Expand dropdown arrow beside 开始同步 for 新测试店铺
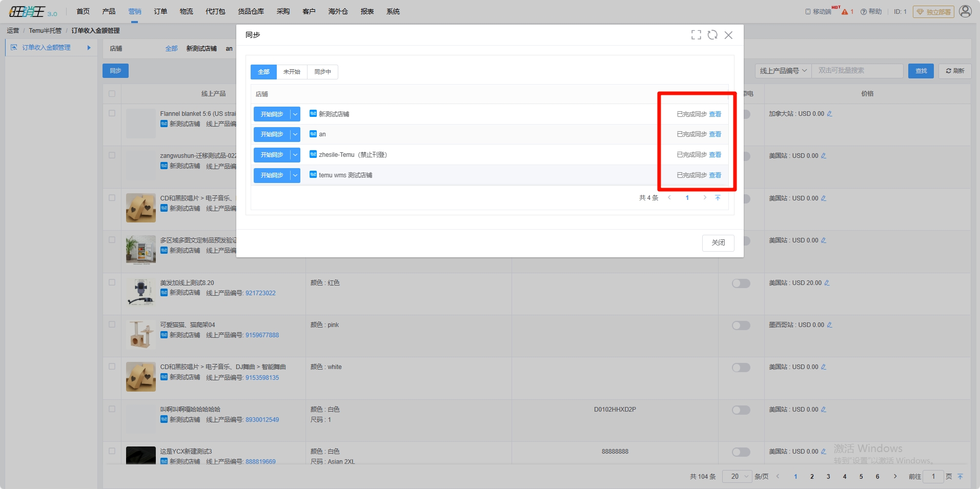 pos(295,114)
